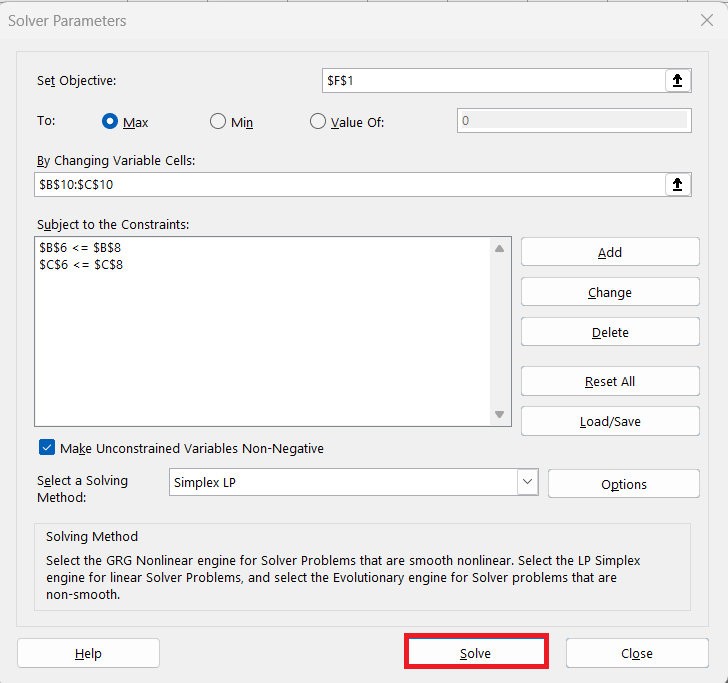Toggle Make Unconstrained Variables Non-Negative checkbox
The height and width of the screenshot is (683, 728).
click(x=47, y=448)
